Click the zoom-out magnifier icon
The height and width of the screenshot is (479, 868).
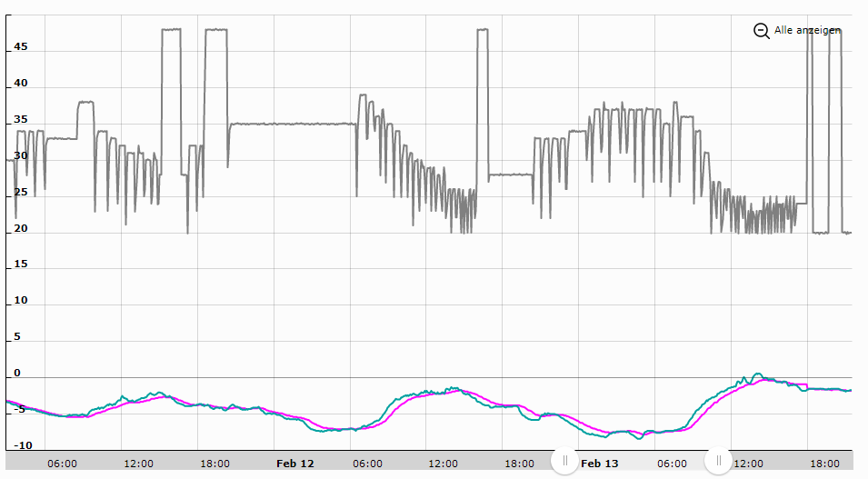click(761, 31)
